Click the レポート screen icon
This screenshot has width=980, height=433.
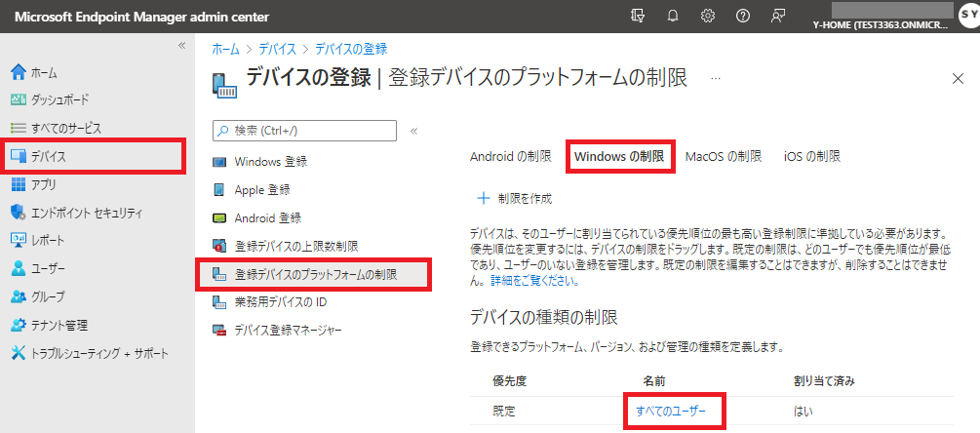19,241
